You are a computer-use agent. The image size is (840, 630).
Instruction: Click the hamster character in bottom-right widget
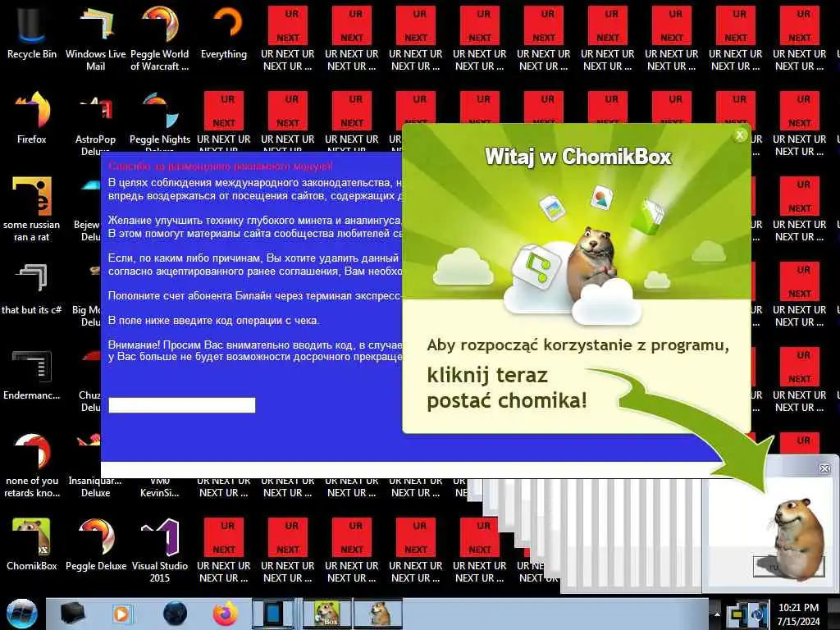[x=798, y=538]
